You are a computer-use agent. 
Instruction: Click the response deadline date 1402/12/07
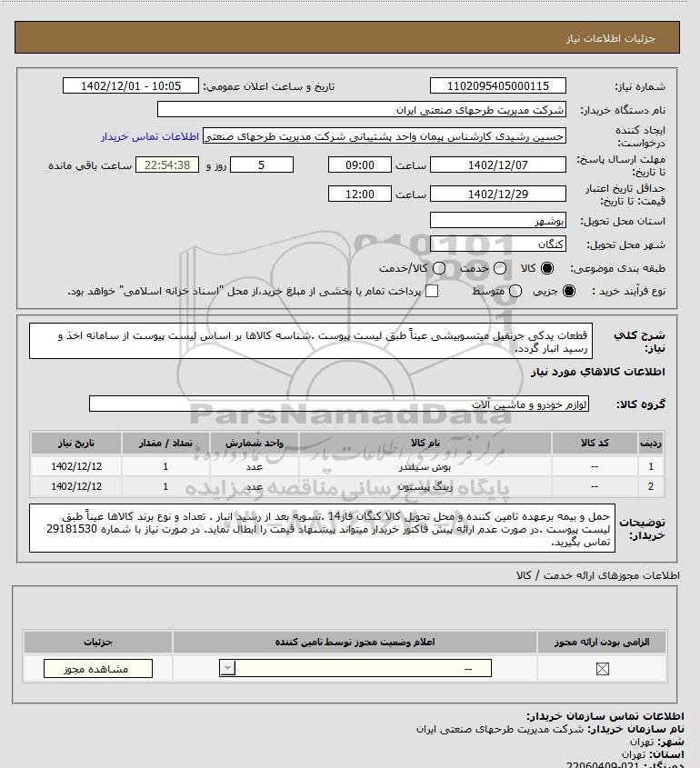pos(497,165)
